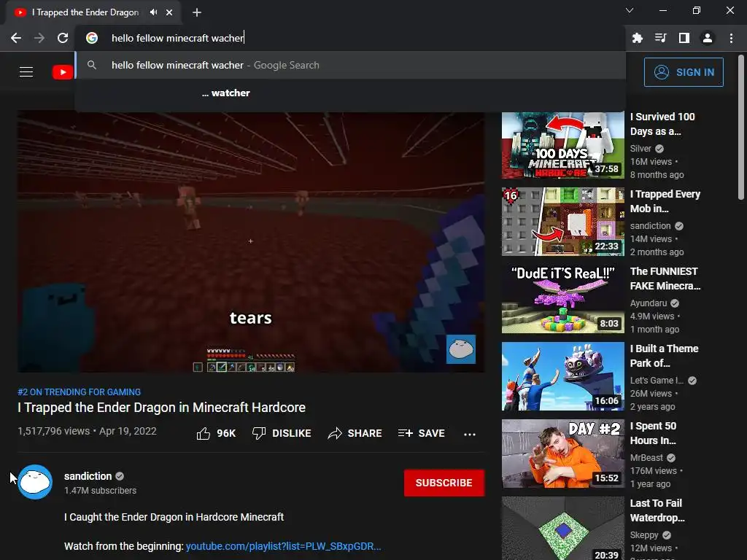
Task: Reload the page with the refresh icon
Action: point(63,38)
